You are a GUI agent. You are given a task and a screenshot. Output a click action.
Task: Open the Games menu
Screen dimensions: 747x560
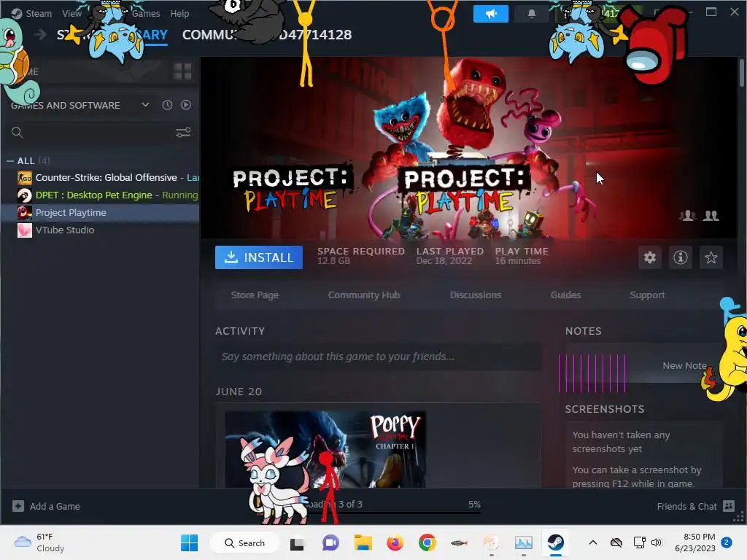click(146, 13)
